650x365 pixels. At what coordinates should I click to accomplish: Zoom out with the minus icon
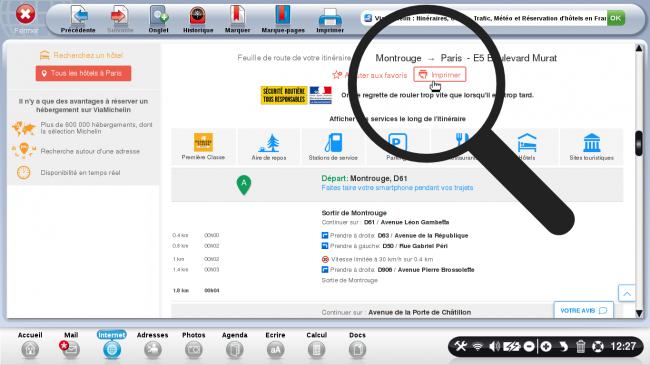tap(529, 346)
